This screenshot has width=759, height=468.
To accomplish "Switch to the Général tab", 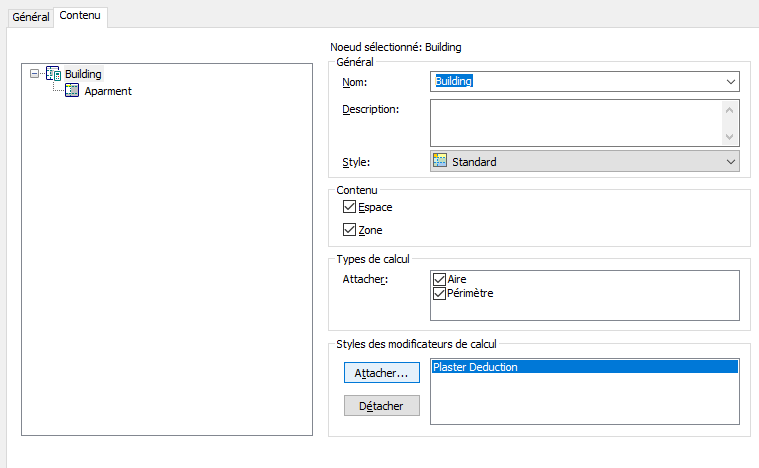I will [30, 17].
